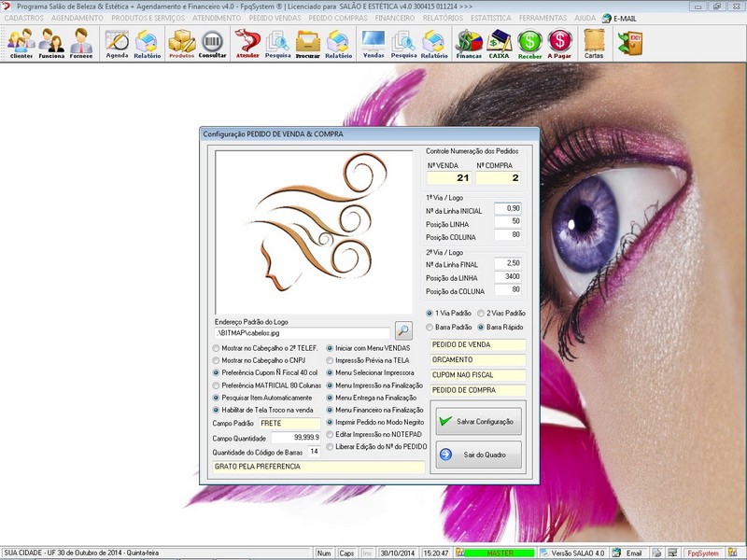Viewport: 747px width, 560px height.
Task: Click the Salvar Configuração button
Action: point(478,421)
